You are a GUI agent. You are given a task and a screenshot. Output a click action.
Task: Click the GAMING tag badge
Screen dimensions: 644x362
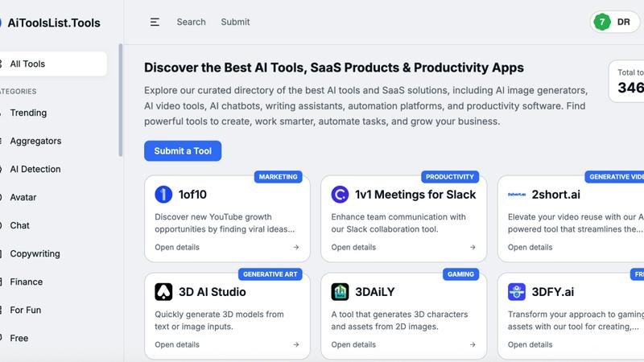(x=460, y=274)
